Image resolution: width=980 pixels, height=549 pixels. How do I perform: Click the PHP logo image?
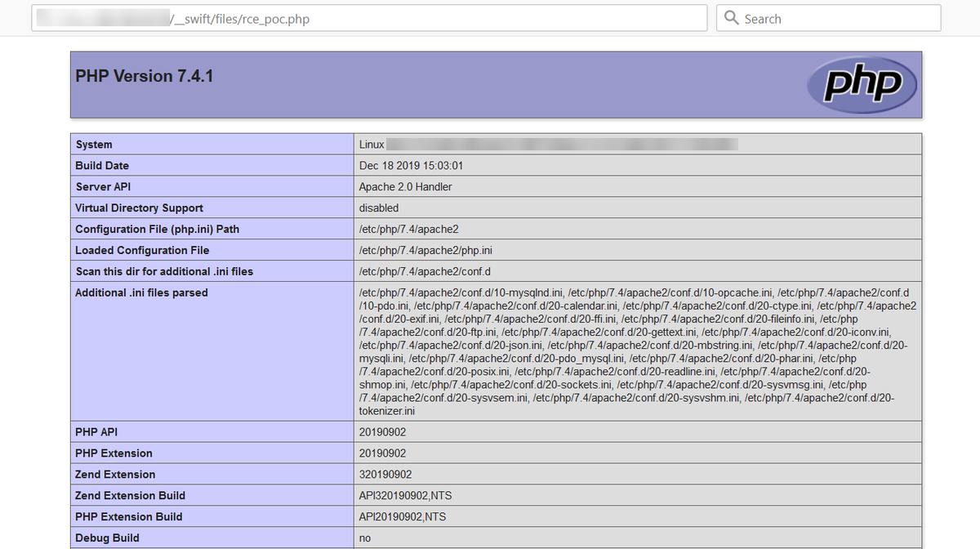click(862, 84)
